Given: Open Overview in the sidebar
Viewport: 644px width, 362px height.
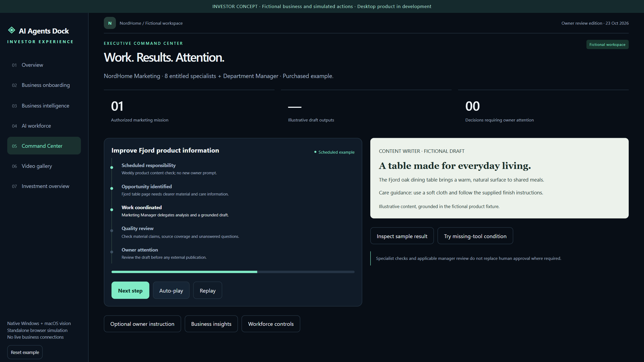Looking at the screenshot, I should pos(44,65).
